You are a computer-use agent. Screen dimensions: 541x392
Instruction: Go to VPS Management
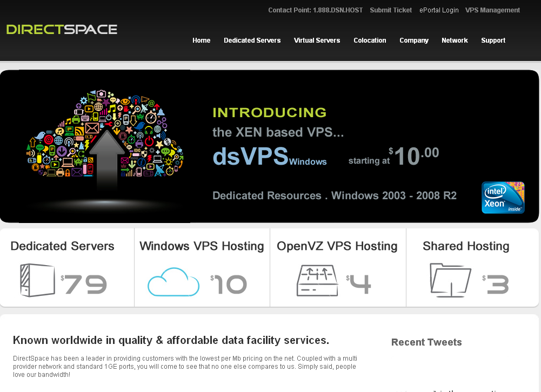click(493, 10)
